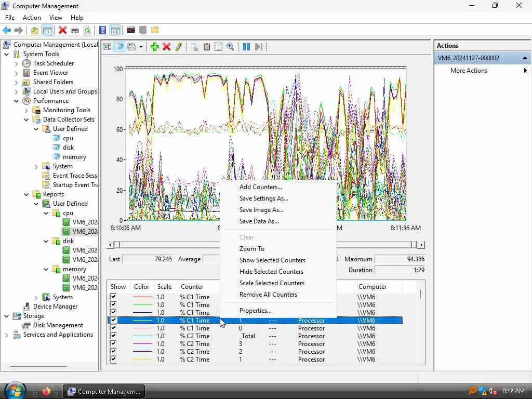Uncheck Show for % C2 Time instance 3
532x399 pixels.
[x=113, y=344]
